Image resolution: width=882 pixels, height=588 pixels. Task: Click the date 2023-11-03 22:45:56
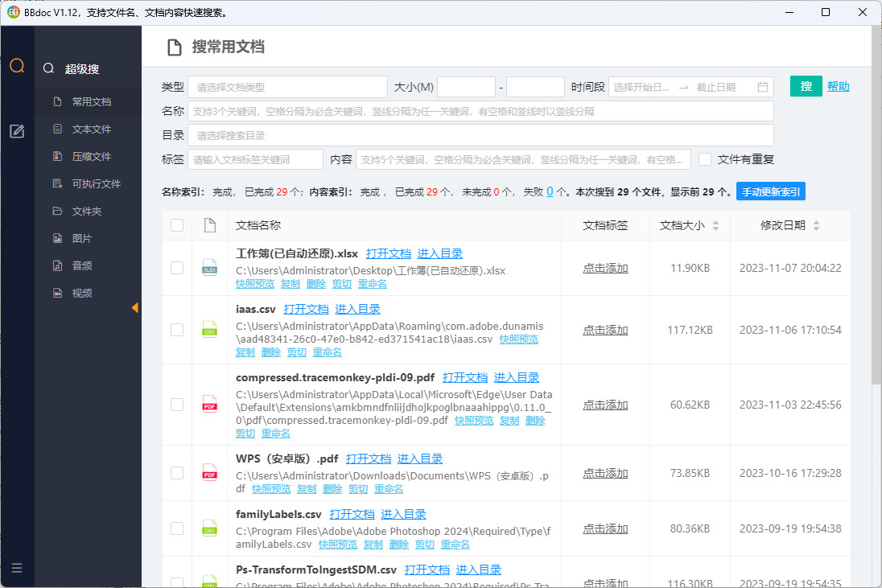(790, 405)
